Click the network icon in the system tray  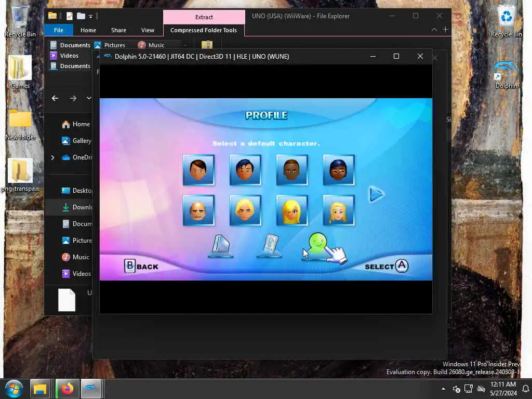tap(469, 389)
